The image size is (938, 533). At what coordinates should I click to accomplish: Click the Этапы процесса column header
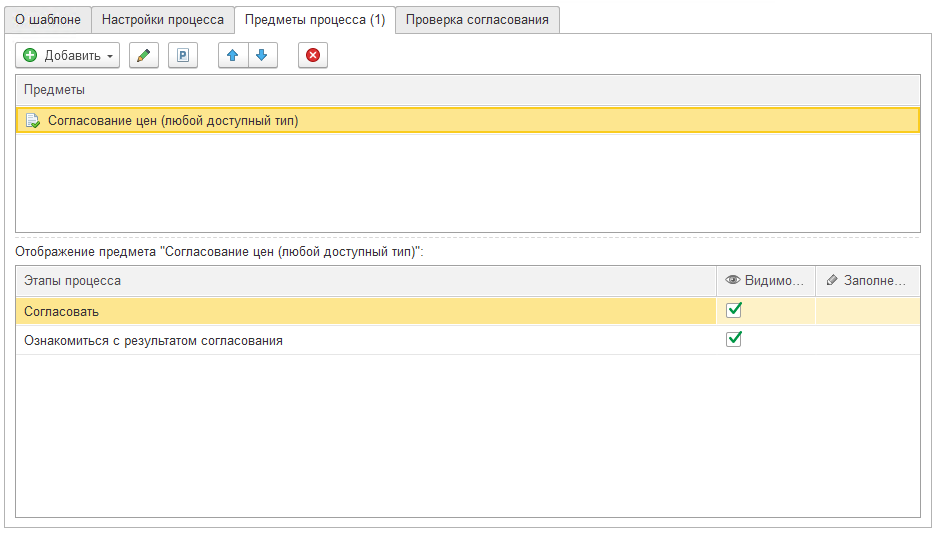pos(73,281)
